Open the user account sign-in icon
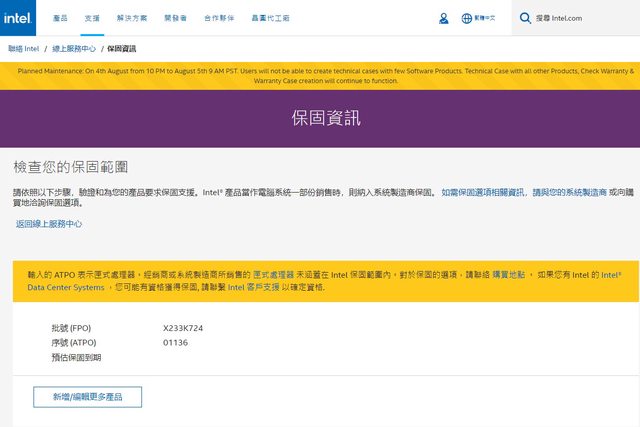Viewport: 640px width, 427px height. [x=444, y=18]
